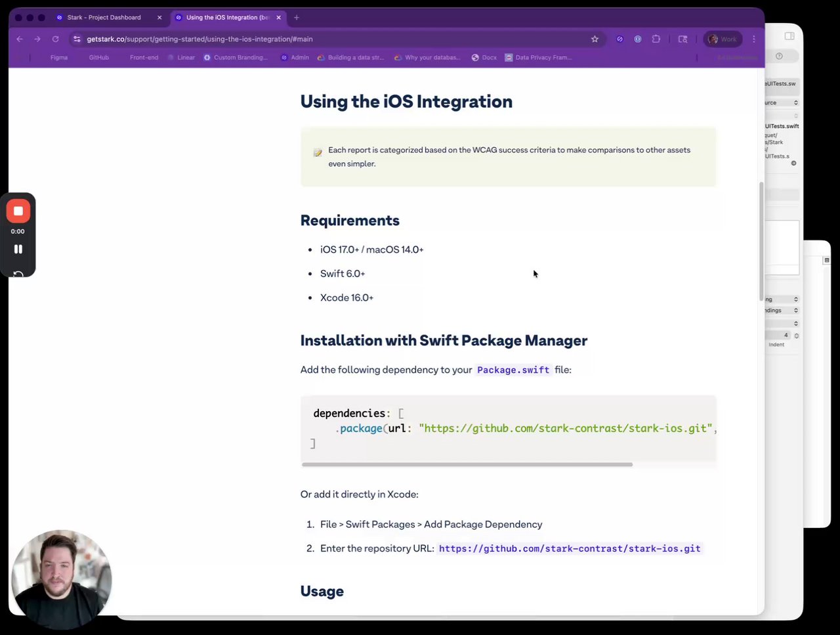The height and width of the screenshot is (635, 840).
Task: Go back using the browser back arrow
Action: (x=20, y=39)
